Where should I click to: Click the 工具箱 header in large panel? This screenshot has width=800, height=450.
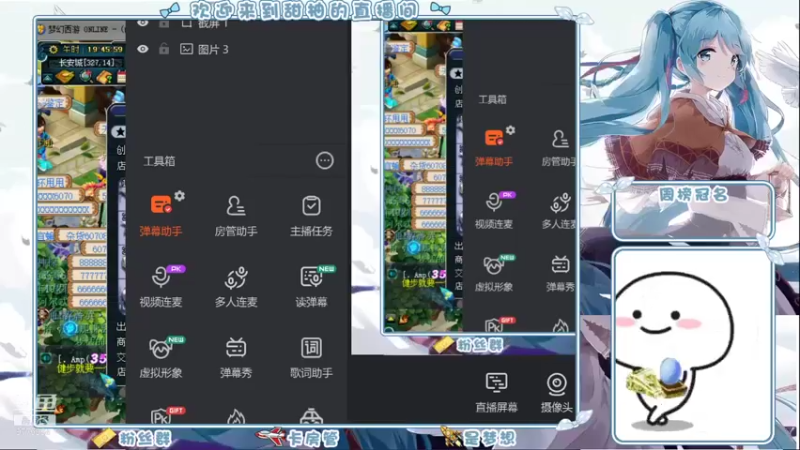(x=159, y=161)
